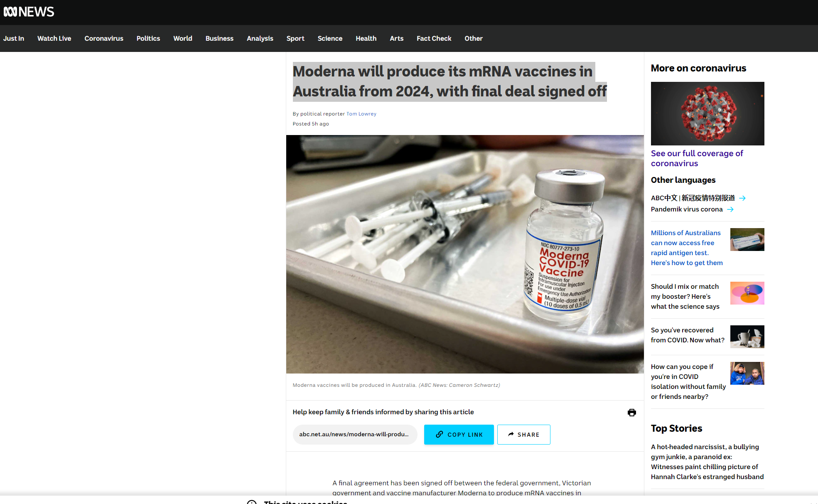
Task: Click the COVID isolation story thumbnail
Action: 747,373
